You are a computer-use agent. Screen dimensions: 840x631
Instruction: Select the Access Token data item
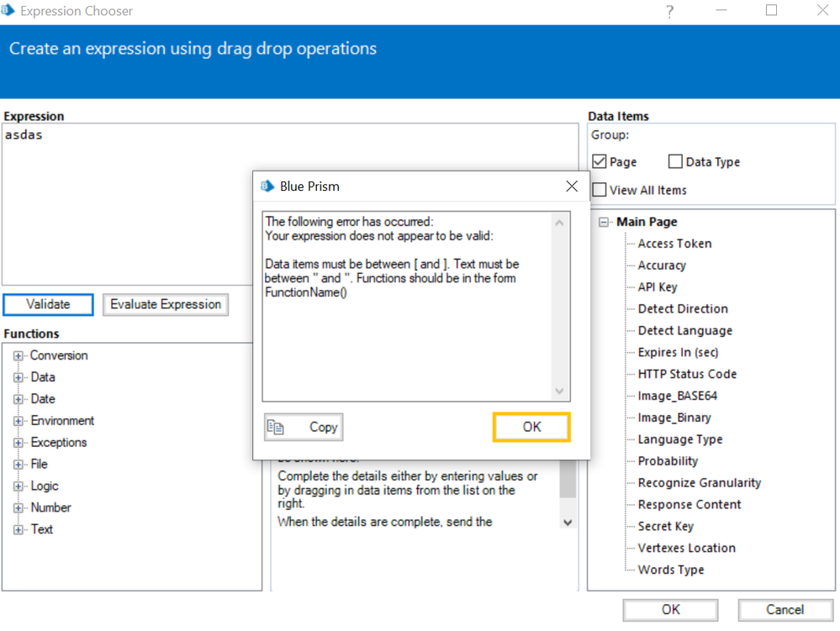click(x=674, y=244)
